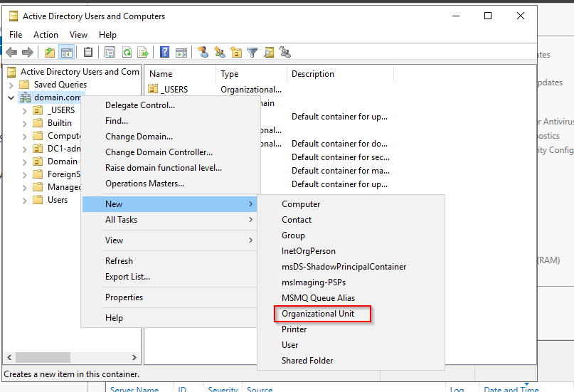Viewport: 574px width, 392px height.
Task: Click the clipboard Paste toolbar icon
Action: [x=88, y=53]
